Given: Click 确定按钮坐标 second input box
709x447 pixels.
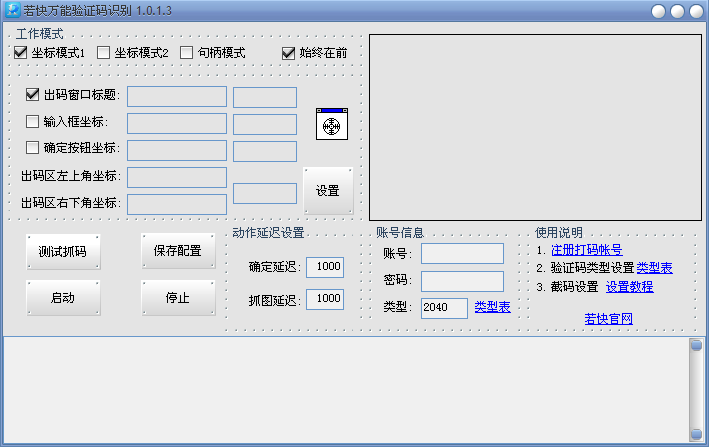Looking at the screenshot, I should [265, 151].
